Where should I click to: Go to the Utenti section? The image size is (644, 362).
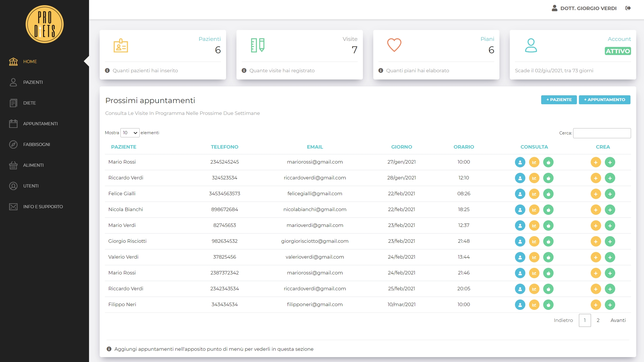(x=31, y=186)
